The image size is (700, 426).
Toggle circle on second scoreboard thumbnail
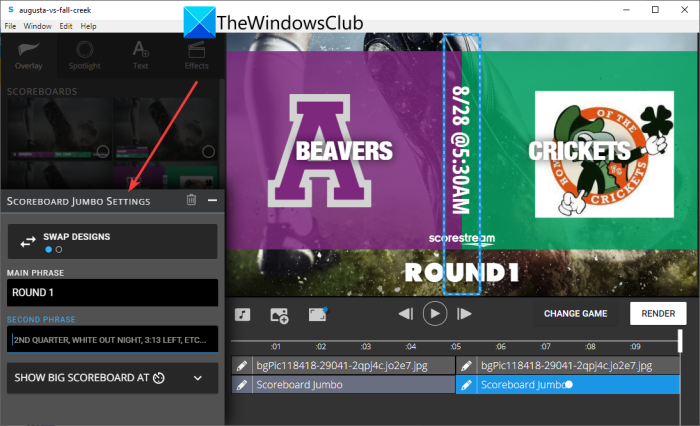[x=208, y=152]
